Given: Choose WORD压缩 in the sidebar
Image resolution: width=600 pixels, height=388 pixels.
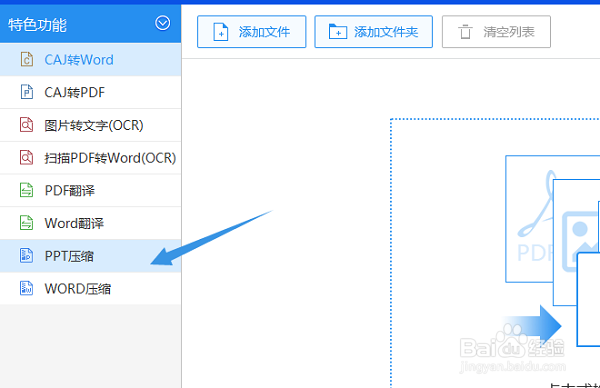Looking at the screenshot, I should coord(90,289).
